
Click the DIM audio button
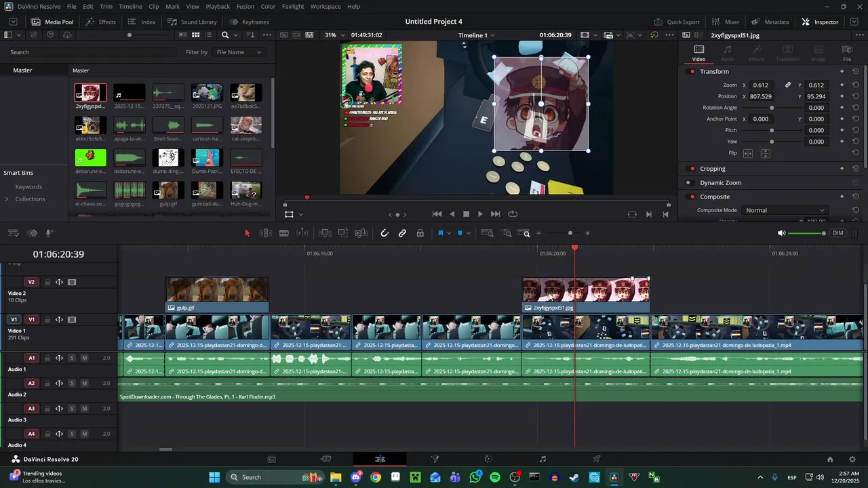[x=838, y=233]
